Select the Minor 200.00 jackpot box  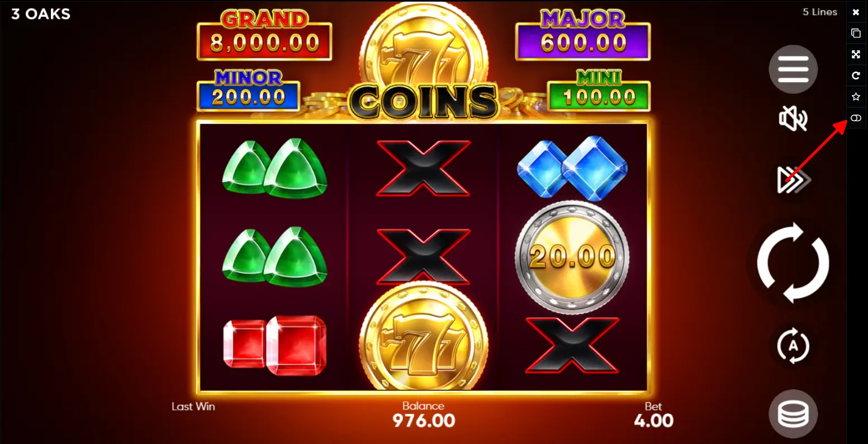pos(249,90)
